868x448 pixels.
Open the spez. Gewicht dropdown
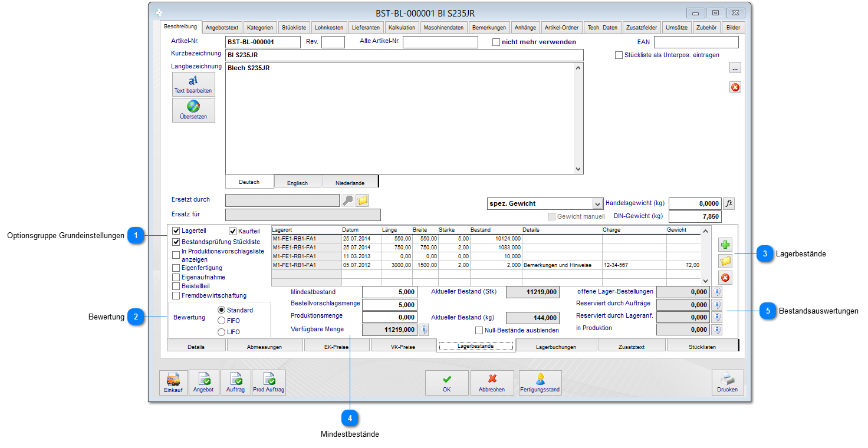coord(597,203)
